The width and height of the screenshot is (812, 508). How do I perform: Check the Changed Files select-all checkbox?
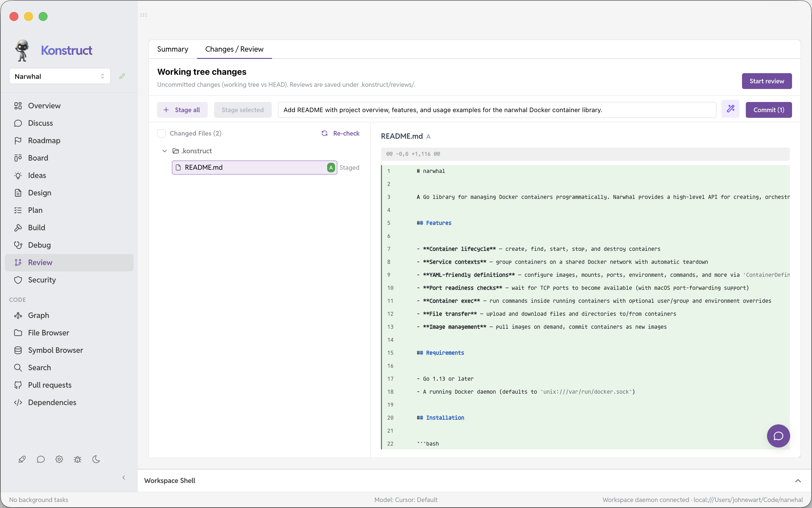click(161, 133)
